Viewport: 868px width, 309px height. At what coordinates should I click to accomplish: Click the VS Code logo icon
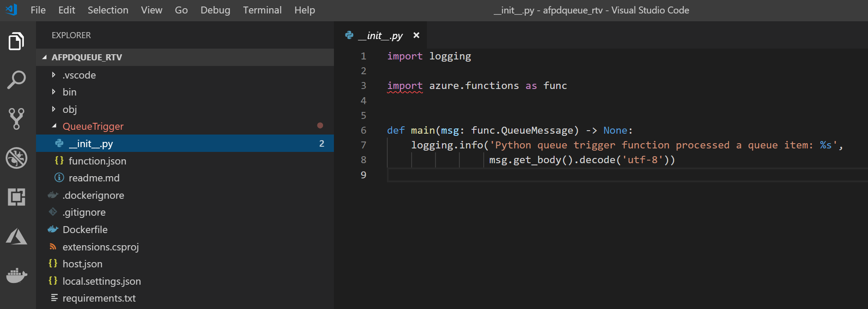click(12, 10)
